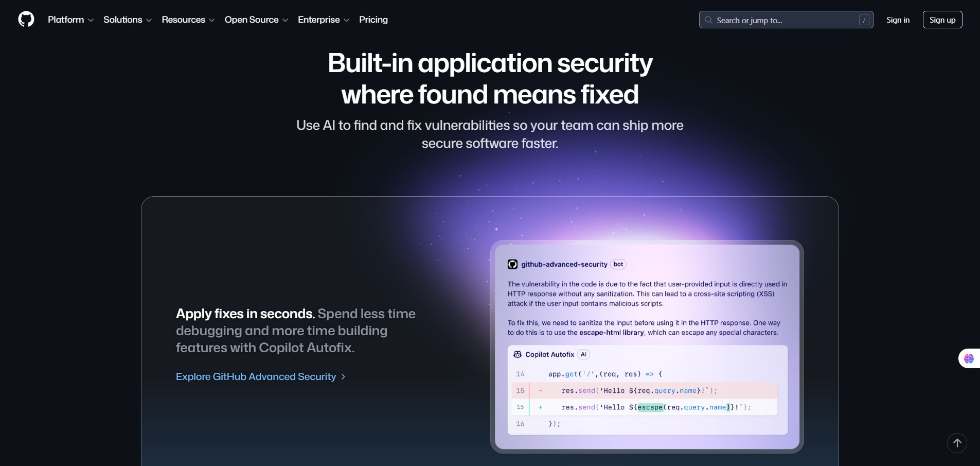
Task: Click the 'Apply fixes in seconds.' text
Action: (x=245, y=314)
